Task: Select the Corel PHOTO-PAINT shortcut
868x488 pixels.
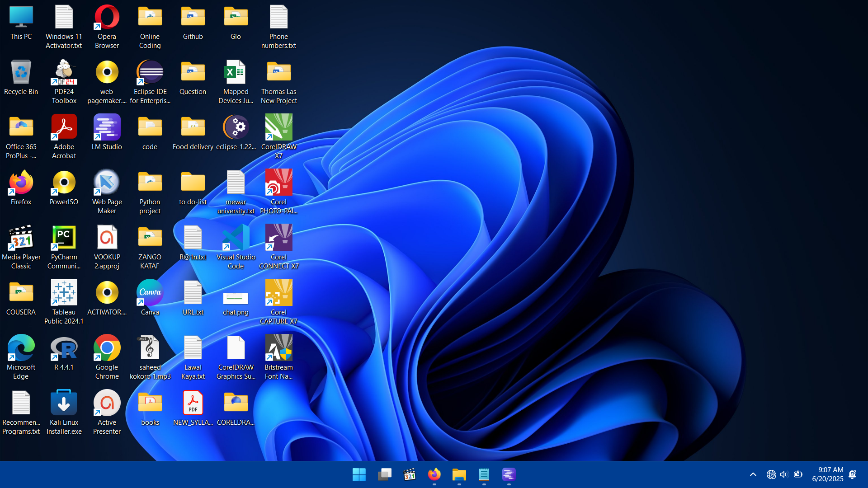Action: coord(279,192)
